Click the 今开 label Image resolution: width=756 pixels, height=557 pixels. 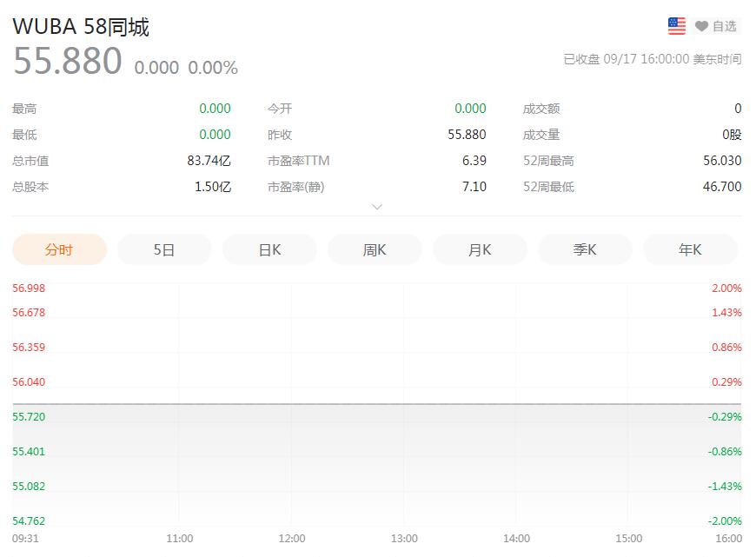(280, 109)
